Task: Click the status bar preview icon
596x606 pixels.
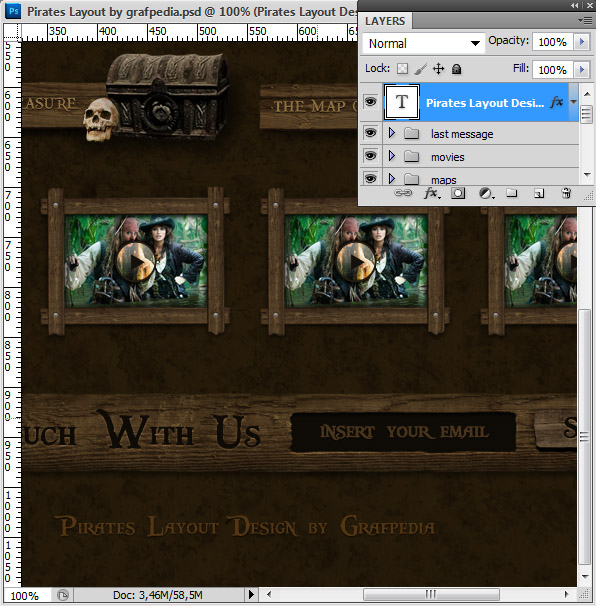Action: click(63, 594)
